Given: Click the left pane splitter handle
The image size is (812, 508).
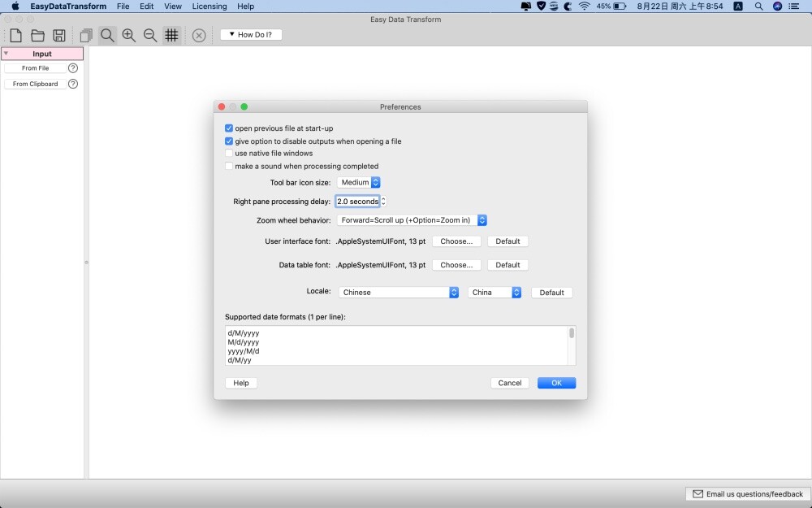Looking at the screenshot, I should 87,263.
